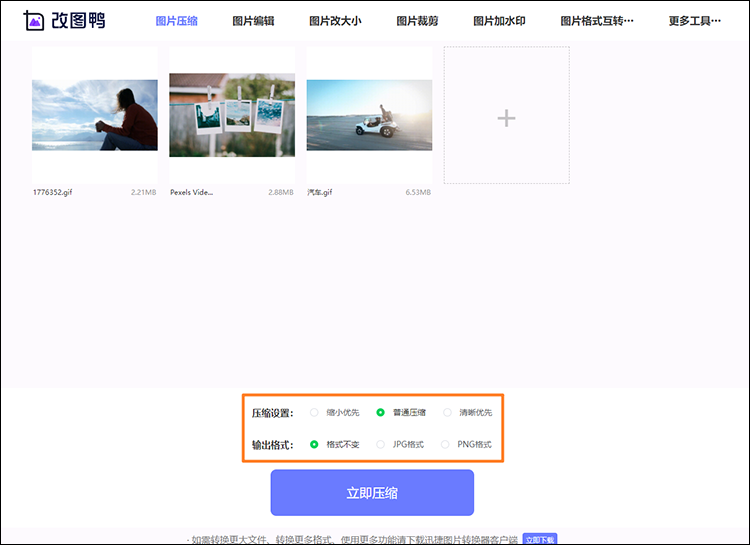Select the JPG格式 output format
The height and width of the screenshot is (545, 750).
(380, 445)
